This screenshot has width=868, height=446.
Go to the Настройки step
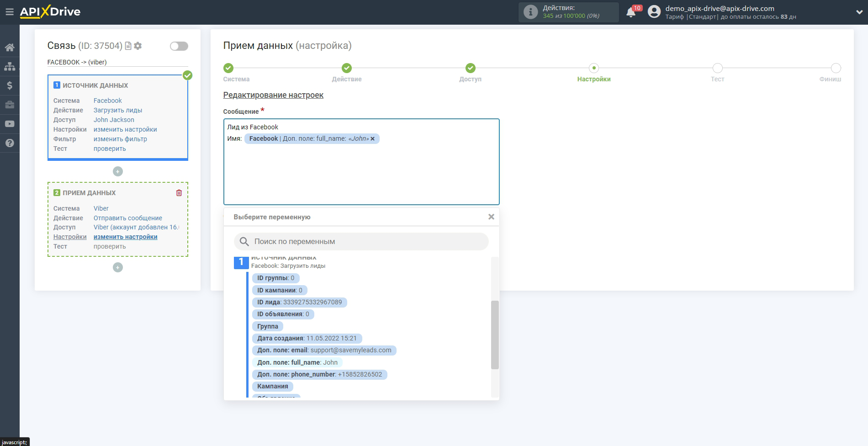click(x=594, y=68)
